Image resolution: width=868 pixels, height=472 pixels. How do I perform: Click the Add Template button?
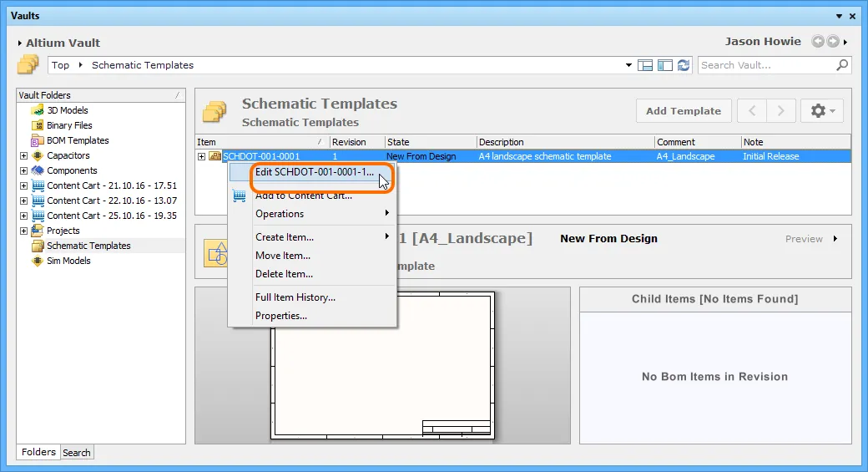(x=684, y=111)
